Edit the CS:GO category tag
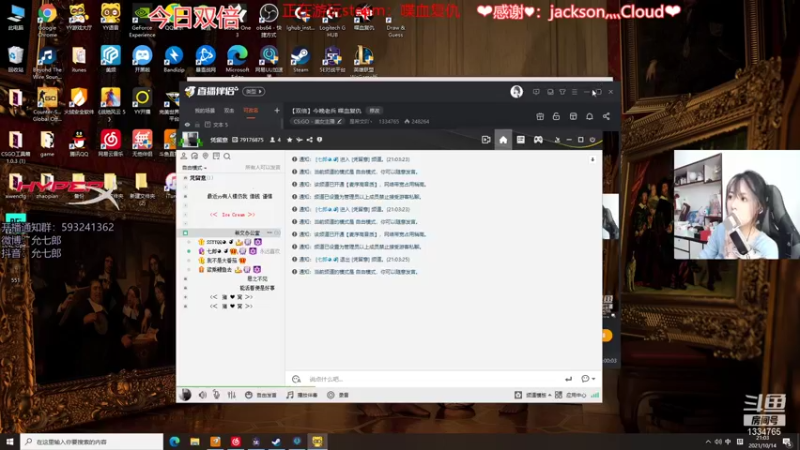800x450 pixels. tap(317, 121)
